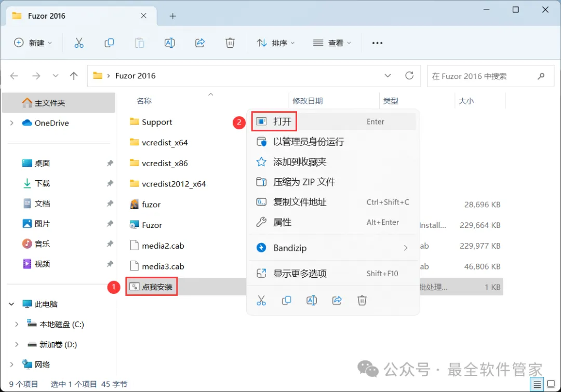Select the vcredist2012_x64 folder
The height and width of the screenshot is (392, 561).
tap(167, 184)
